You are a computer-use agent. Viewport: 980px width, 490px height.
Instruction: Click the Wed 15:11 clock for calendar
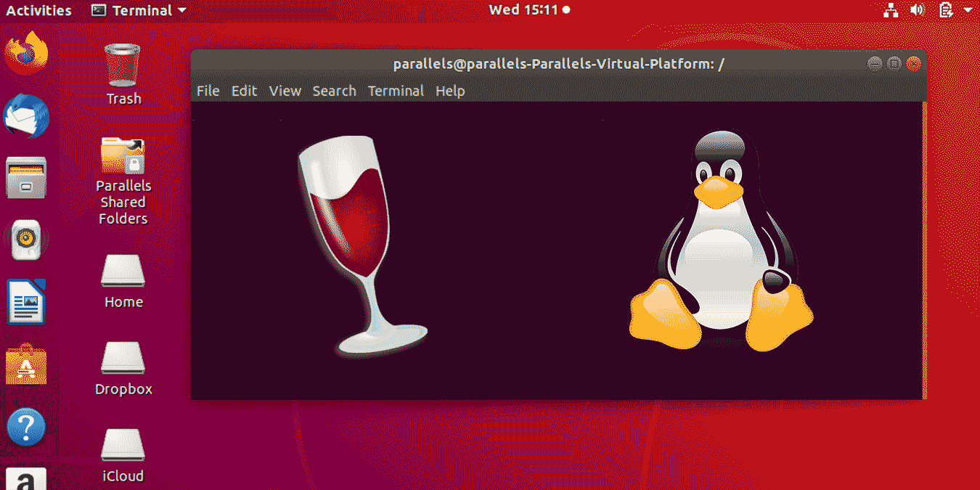pos(524,9)
